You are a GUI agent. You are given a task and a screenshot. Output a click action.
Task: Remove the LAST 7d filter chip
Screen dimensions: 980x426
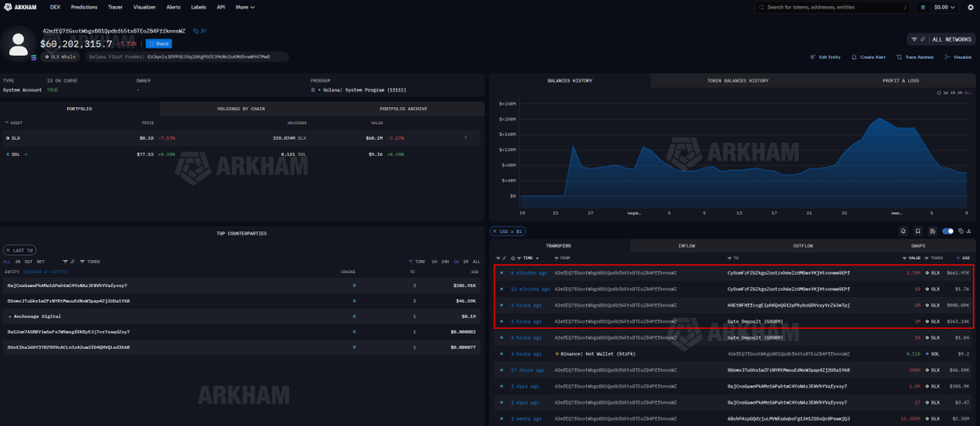[x=8, y=250]
